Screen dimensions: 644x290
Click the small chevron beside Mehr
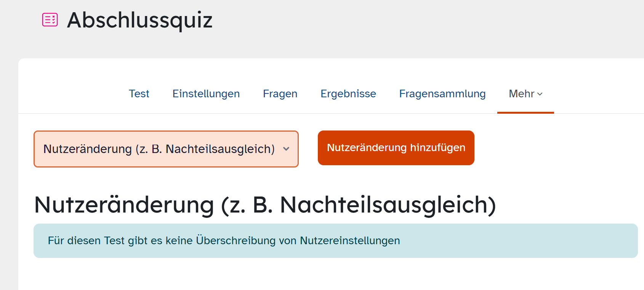[540, 94]
